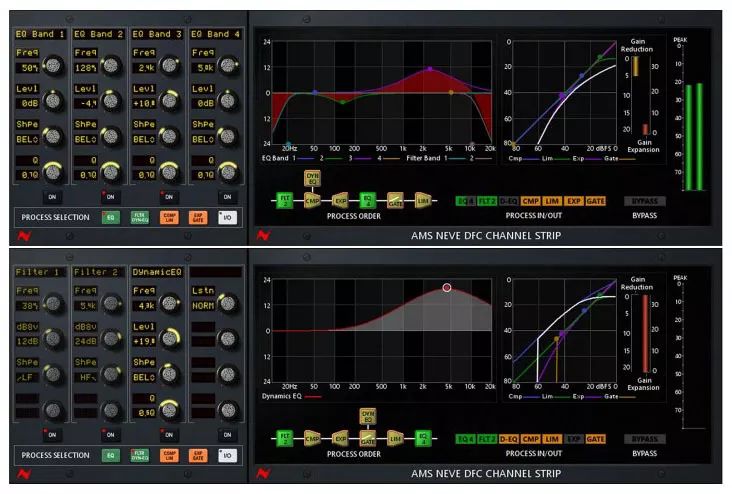Click the red Neve logo under the EQ Band panels

click(x=24, y=236)
